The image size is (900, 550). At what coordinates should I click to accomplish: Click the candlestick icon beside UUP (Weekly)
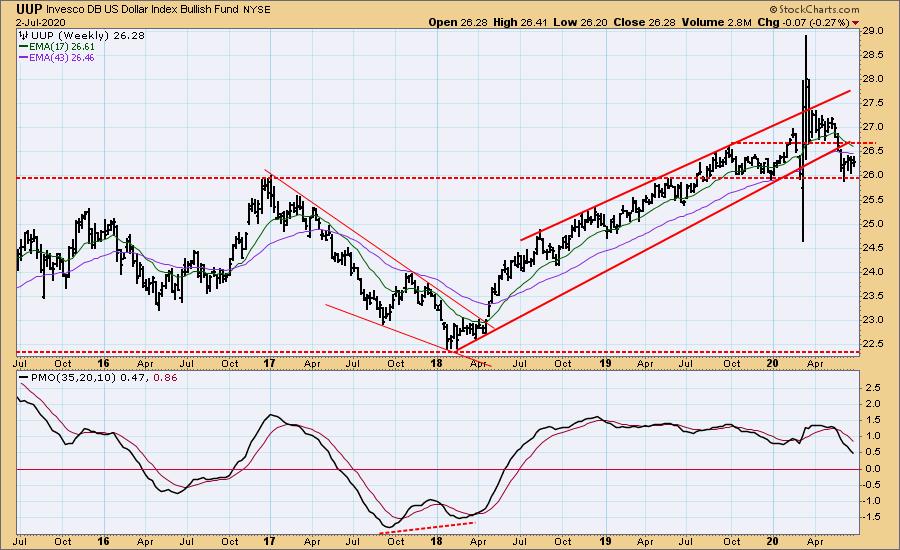(x=24, y=35)
